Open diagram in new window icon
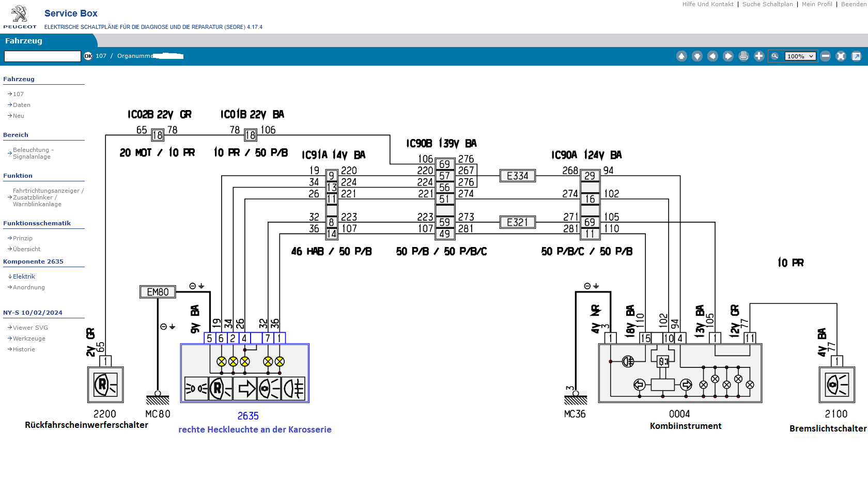The image size is (868, 478). click(856, 56)
